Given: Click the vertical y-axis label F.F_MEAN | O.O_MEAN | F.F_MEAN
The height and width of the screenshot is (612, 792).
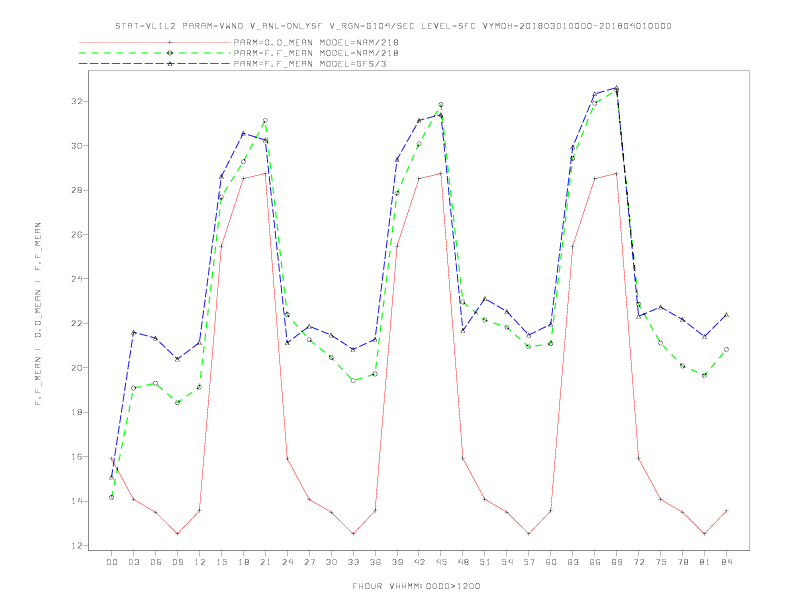Looking at the screenshot, I should (38, 314).
